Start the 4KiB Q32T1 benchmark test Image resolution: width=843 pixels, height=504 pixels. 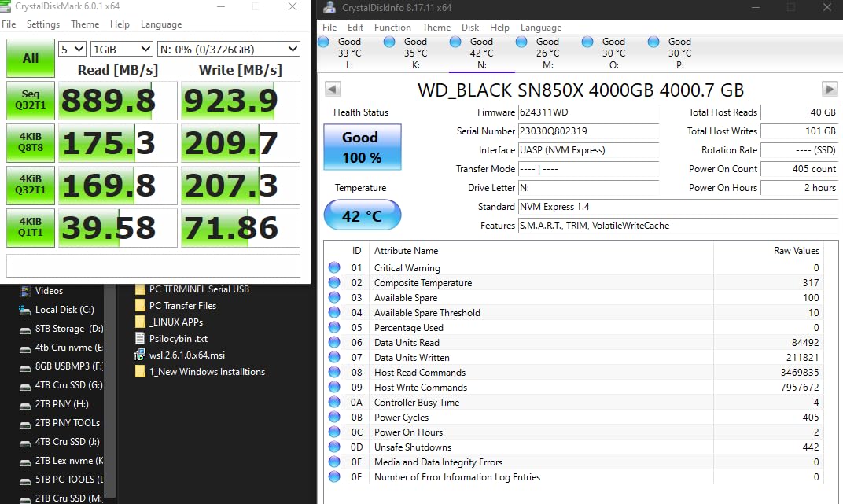pyautogui.click(x=31, y=186)
